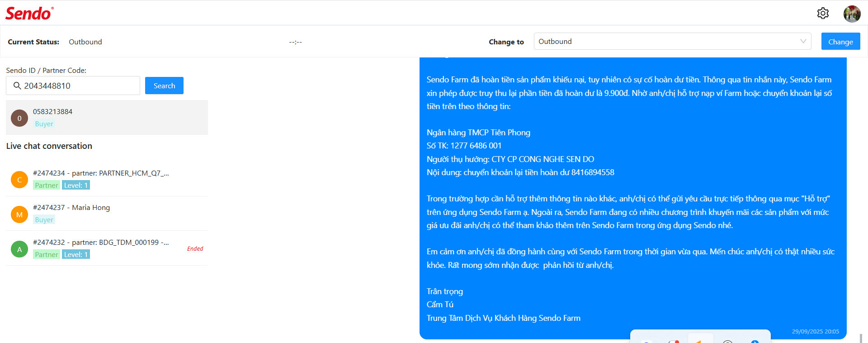This screenshot has width=868, height=343.
Task: Open the user profile avatar
Action: coord(852,14)
